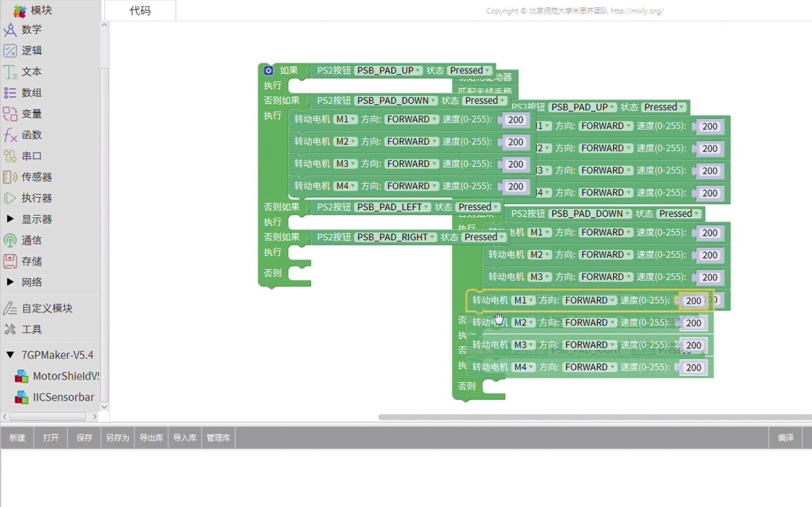Viewport: 812px width, 507px height.
Task: Click the 编译 compile button
Action: [x=785, y=438]
